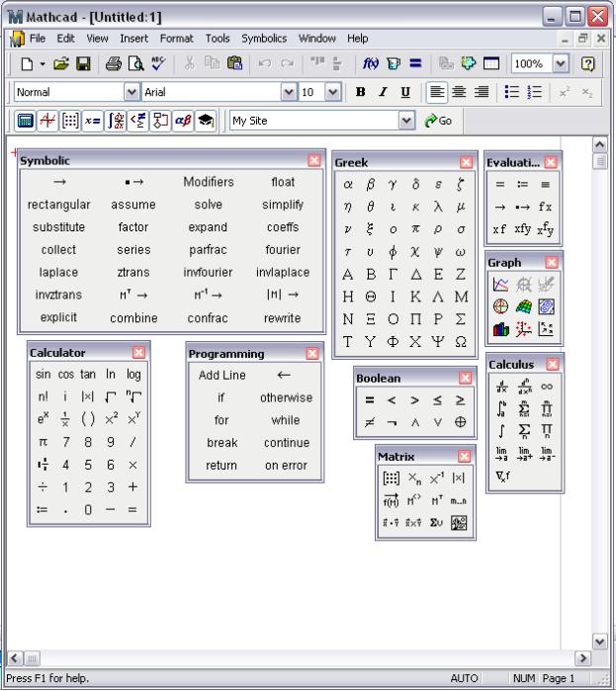Open the Format menu
Viewport: 616px width, 691px height.
pyautogui.click(x=176, y=39)
